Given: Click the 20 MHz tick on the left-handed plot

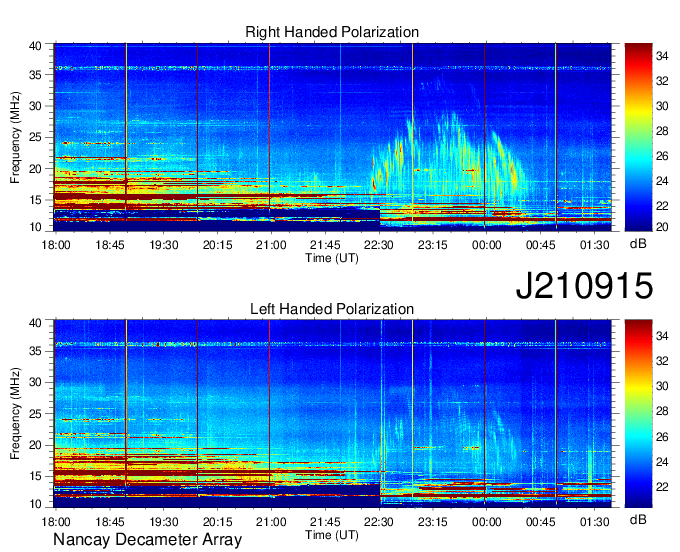Looking at the screenshot, I should click(x=35, y=445).
